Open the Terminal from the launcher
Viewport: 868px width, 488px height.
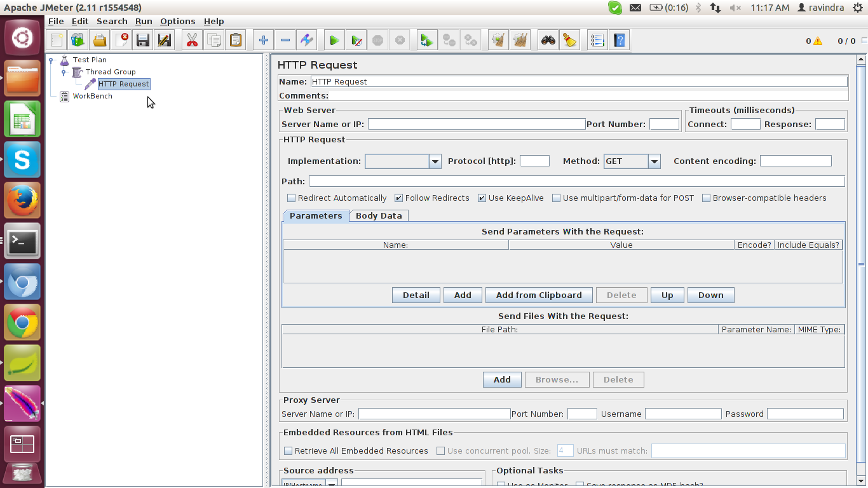point(22,241)
